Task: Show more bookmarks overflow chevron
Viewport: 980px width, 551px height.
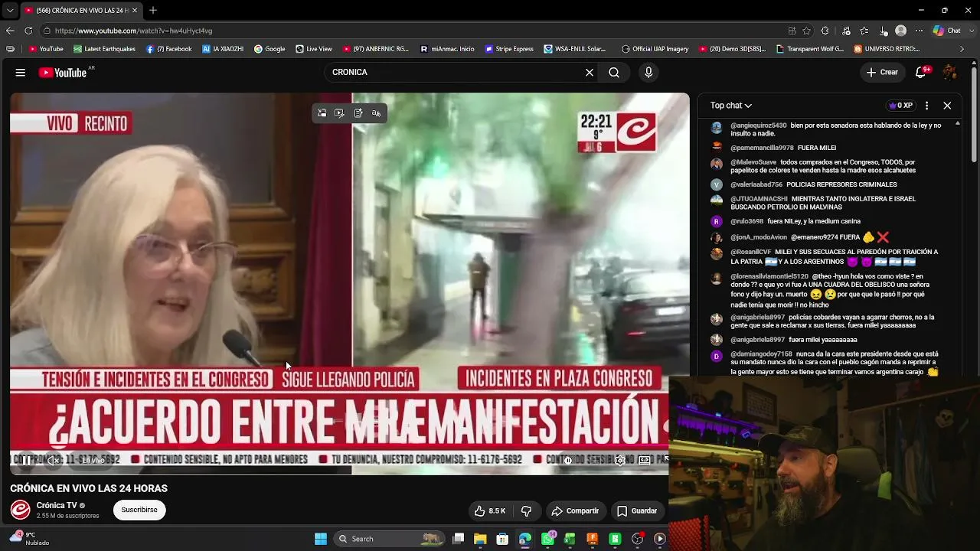Action: (962, 49)
